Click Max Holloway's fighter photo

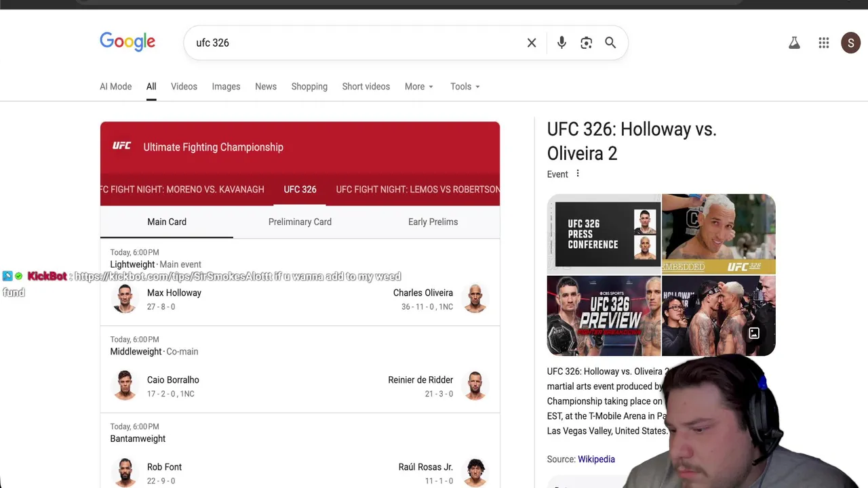click(125, 299)
